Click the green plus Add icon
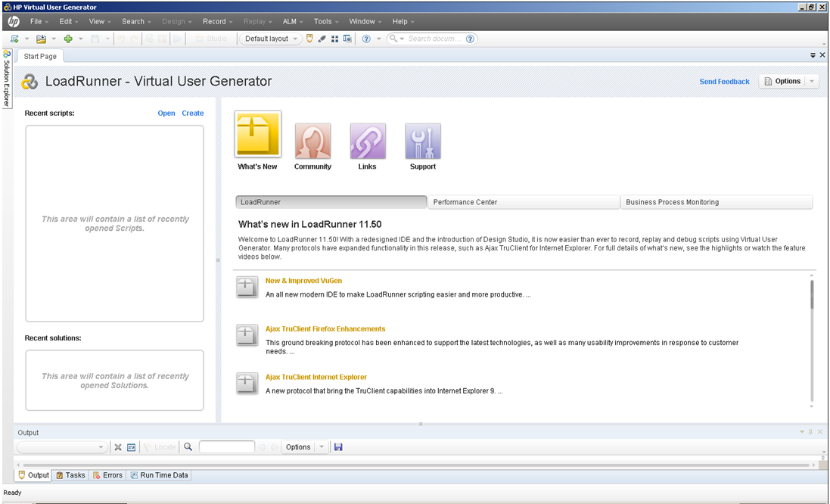 coord(68,39)
